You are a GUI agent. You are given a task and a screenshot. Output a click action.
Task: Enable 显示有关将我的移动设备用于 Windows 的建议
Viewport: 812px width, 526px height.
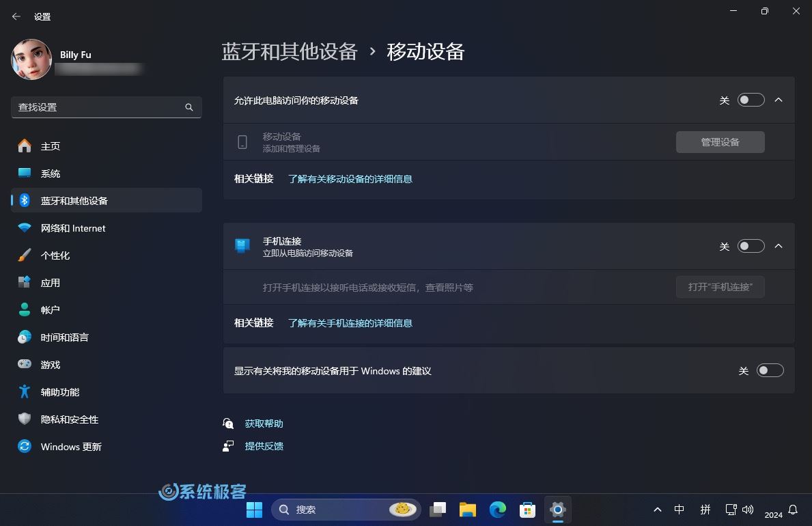coord(770,370)
